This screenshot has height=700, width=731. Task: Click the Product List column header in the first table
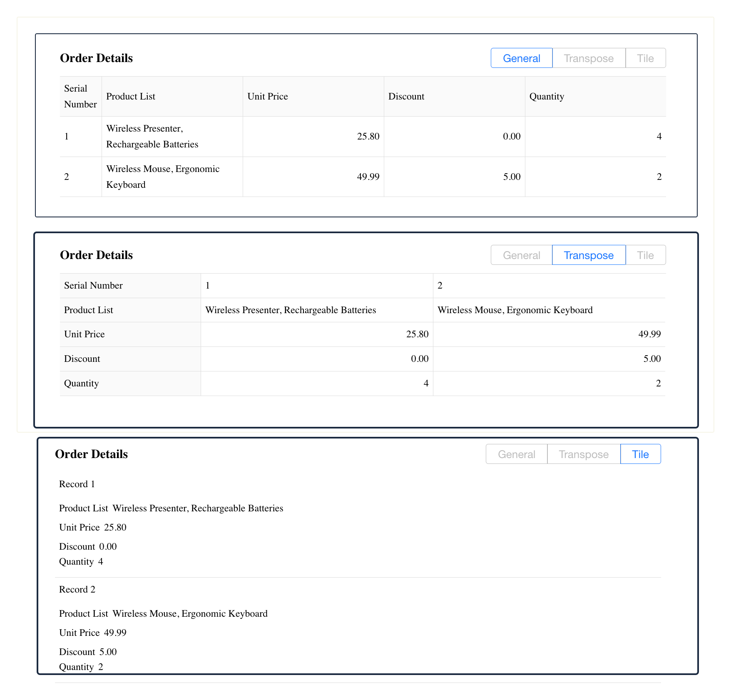[131, 97]
